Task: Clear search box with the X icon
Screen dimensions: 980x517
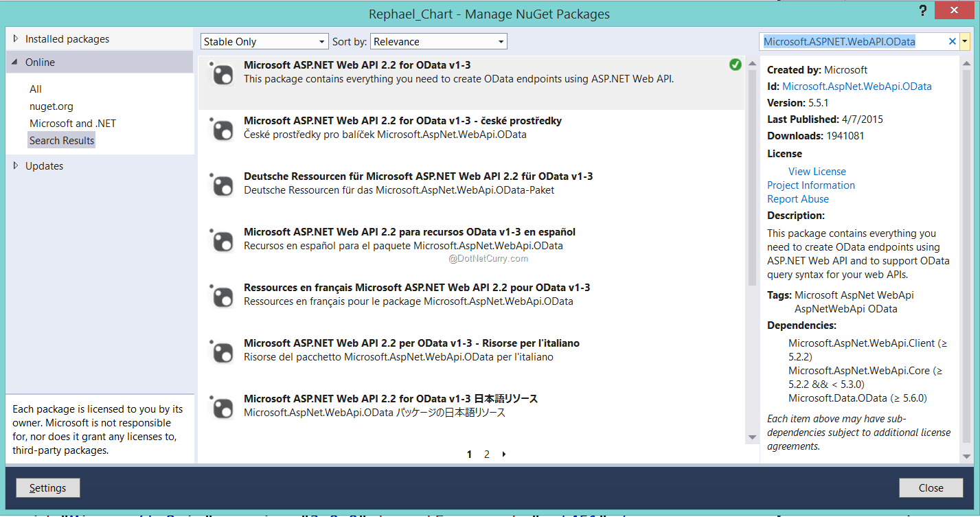Action: pos(952,41)
